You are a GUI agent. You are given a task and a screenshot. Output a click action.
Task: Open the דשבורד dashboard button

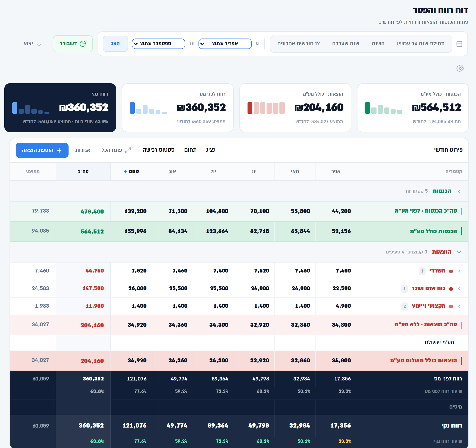click(x=73, y=44)
